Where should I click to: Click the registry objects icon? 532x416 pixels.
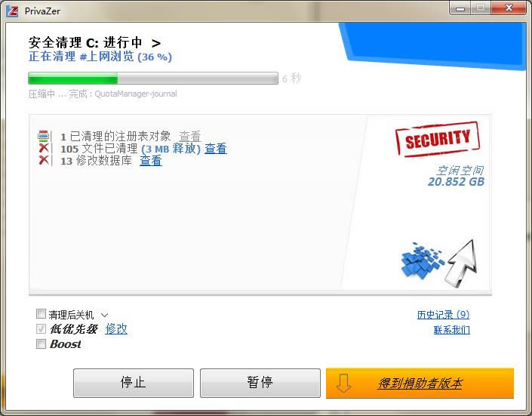[44, 136]
